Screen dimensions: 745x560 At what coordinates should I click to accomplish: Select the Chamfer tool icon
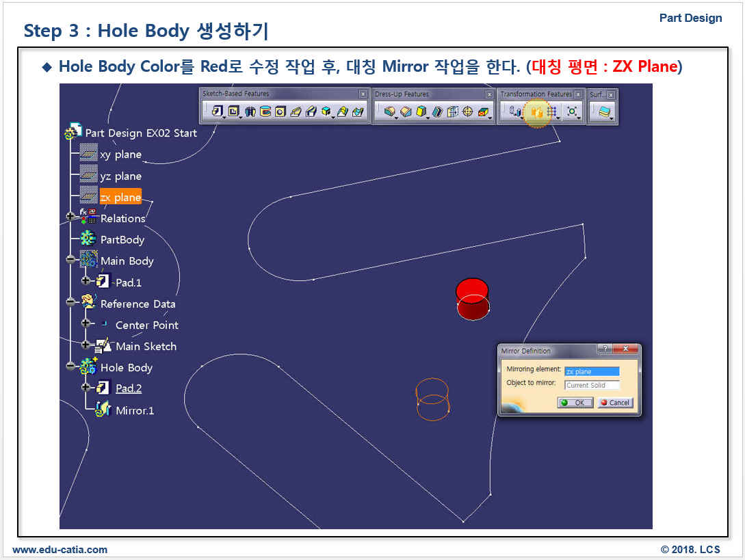coord(406,111)
